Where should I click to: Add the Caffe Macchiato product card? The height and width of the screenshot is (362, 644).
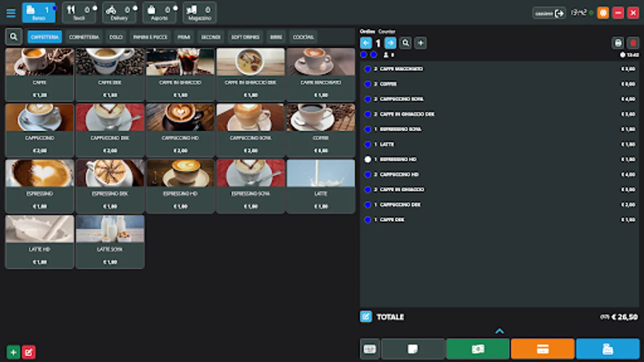tap(321, 74)
